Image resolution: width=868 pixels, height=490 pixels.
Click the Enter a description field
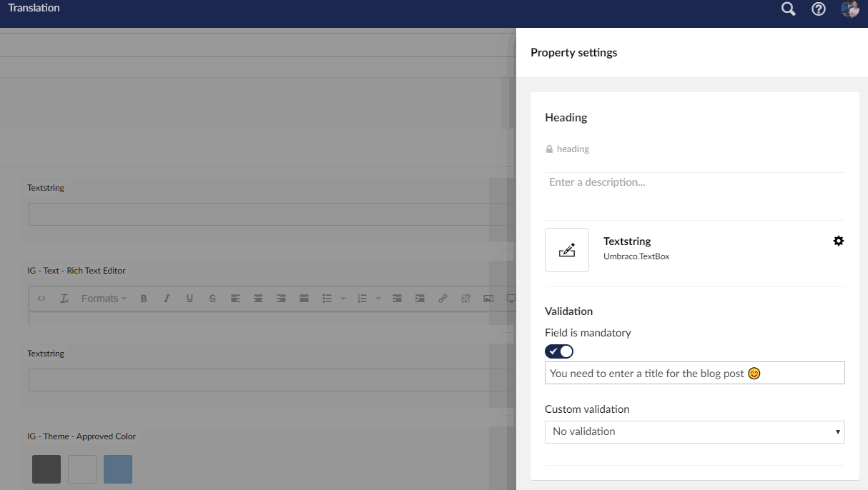point(695,182)
